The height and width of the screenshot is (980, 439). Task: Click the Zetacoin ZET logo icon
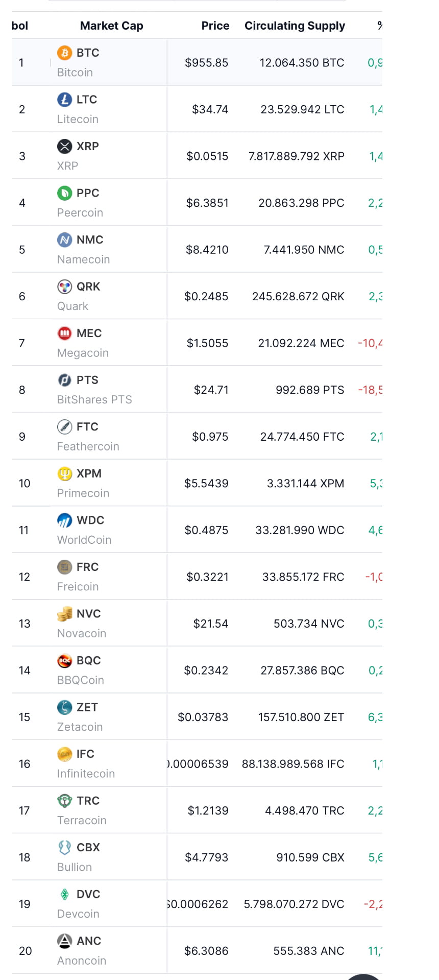click(x=64, y=707)
